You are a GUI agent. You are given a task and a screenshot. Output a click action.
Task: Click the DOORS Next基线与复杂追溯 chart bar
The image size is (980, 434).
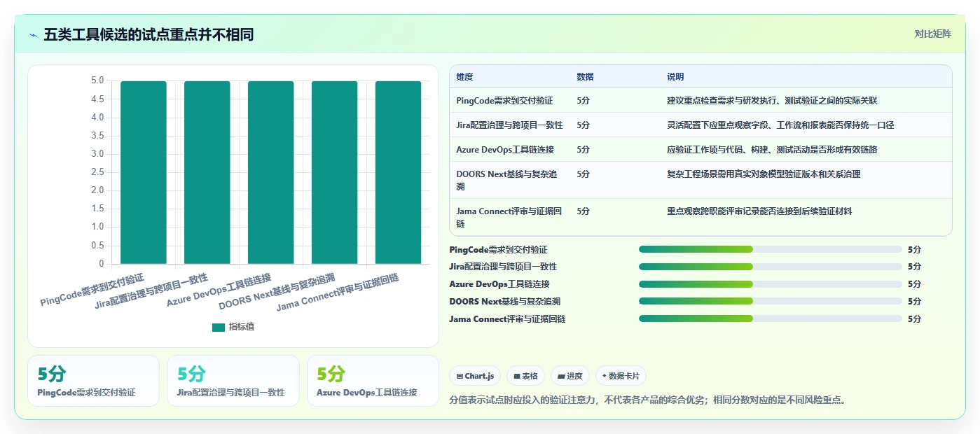click(x=335, y=172)
